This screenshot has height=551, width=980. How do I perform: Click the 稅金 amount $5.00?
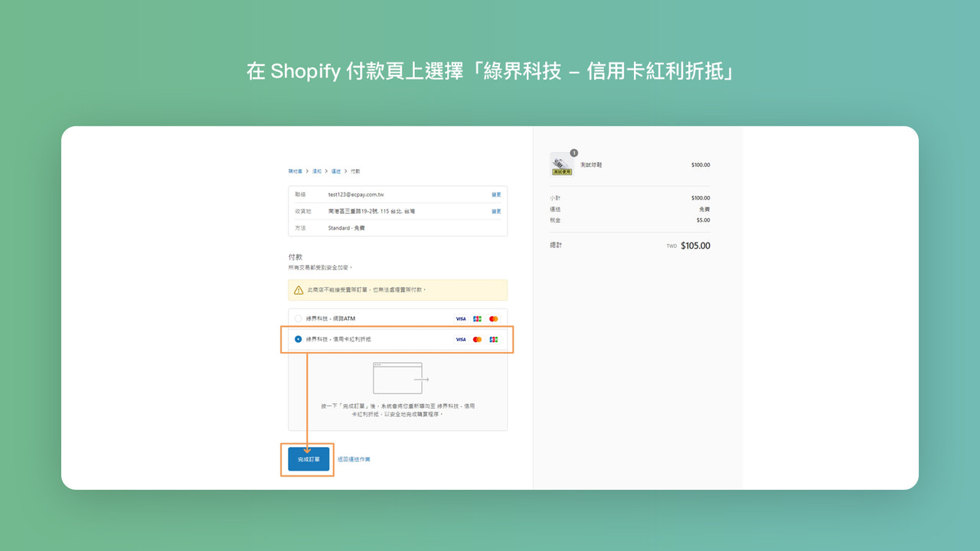point(703,220)
